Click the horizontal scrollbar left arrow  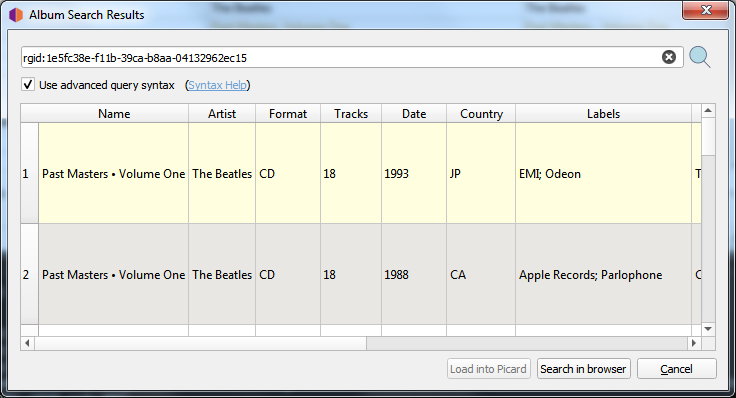pyautogui.click(x=27, y=343)
